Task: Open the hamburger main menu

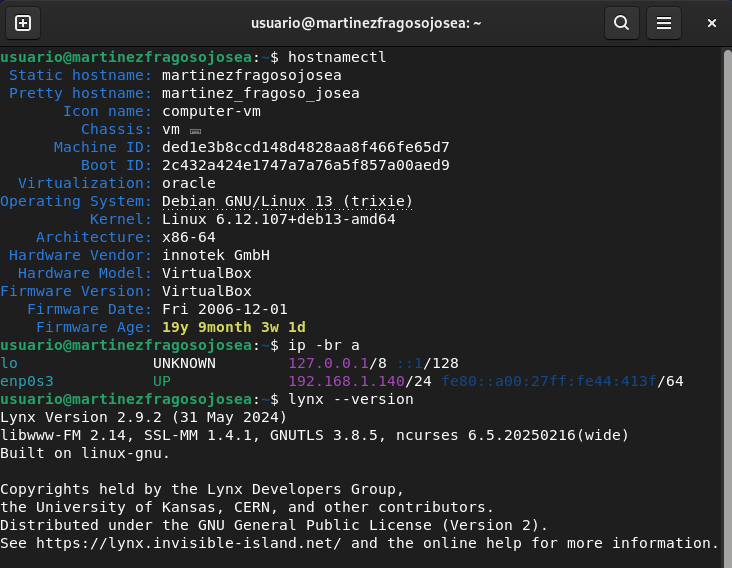Action: point(663,23)
